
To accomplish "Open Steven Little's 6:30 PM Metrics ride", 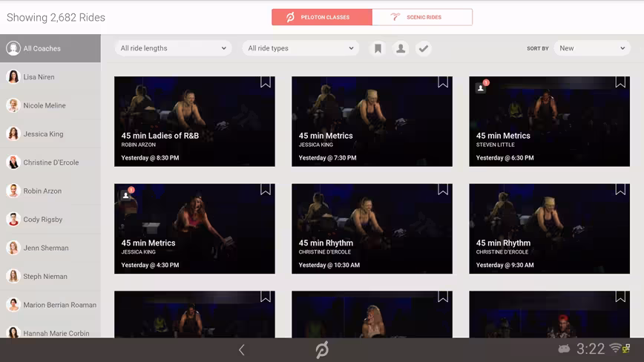I will 550,122.
